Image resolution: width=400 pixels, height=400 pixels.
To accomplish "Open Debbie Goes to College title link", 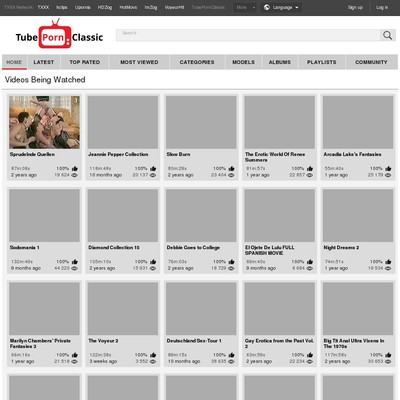I will (193, 248).
